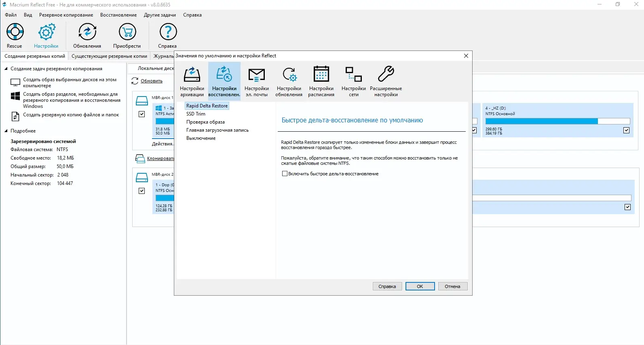
Task: Open the Другие задачи menu
Action: click(160, 15)
